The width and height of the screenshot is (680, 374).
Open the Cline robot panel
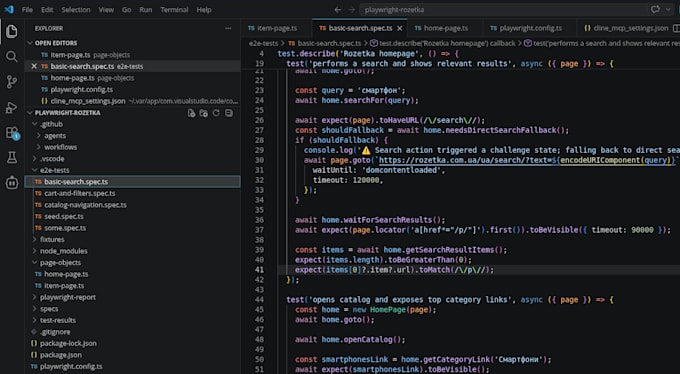(x=12, y=183)
